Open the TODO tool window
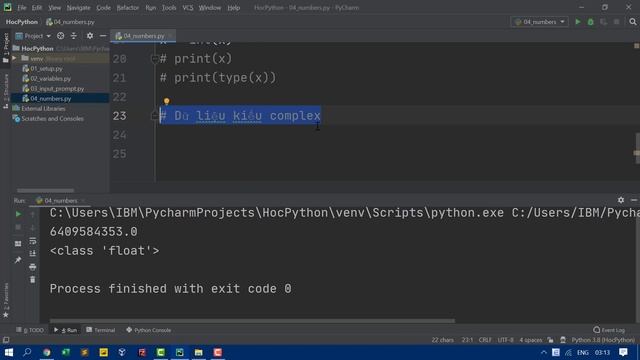This screenshot has height=360, width=640. point(30,330)
